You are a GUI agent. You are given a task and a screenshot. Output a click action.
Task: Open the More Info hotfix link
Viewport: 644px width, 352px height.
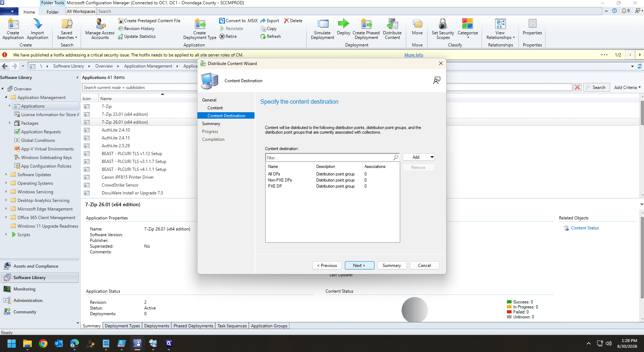tap(414, 55)
